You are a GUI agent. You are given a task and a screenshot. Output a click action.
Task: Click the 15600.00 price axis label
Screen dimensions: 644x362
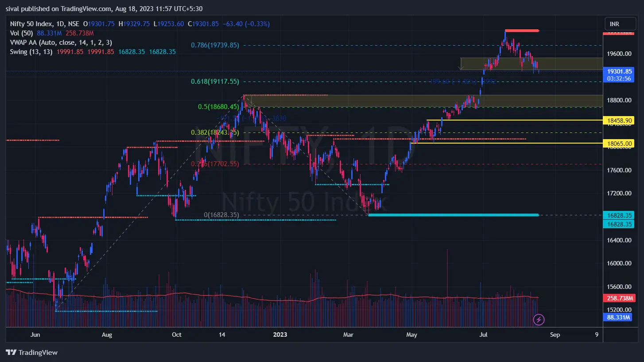coord(619,287)
